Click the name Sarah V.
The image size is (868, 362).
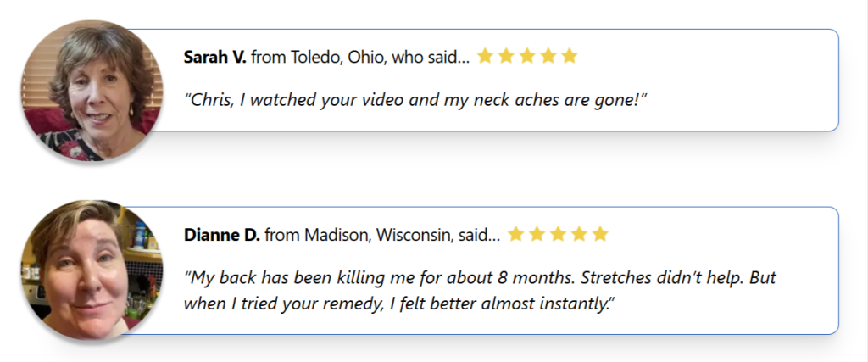[214, 58]
